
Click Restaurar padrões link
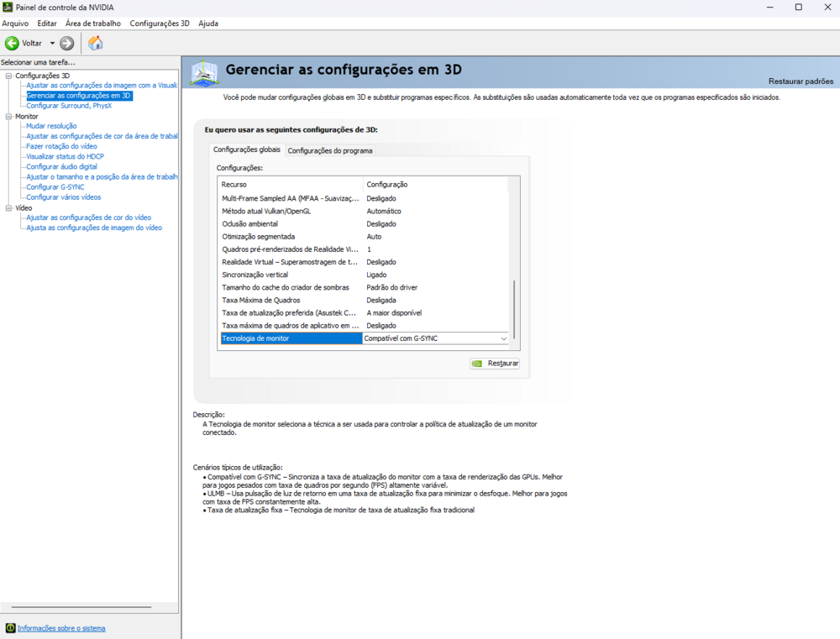[801, 81]
